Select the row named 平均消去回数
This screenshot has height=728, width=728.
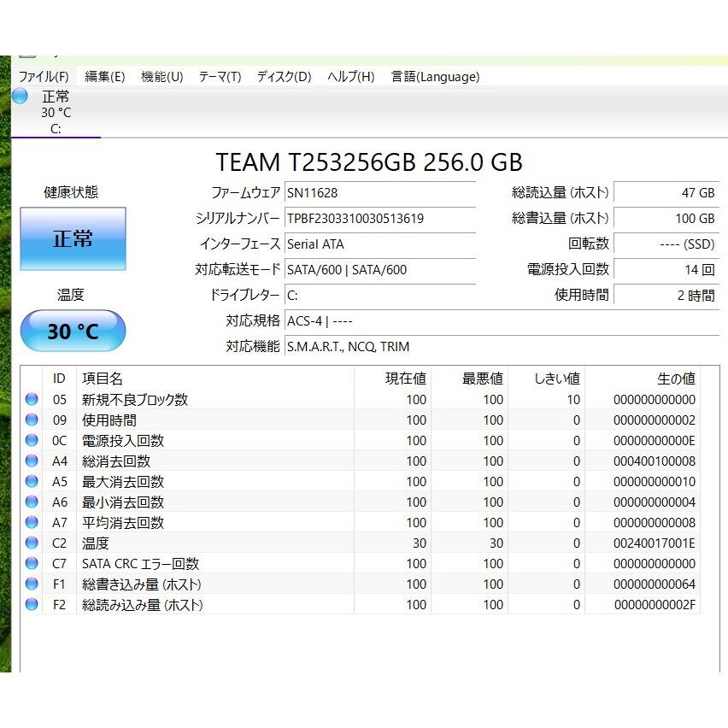pos(361,522)
